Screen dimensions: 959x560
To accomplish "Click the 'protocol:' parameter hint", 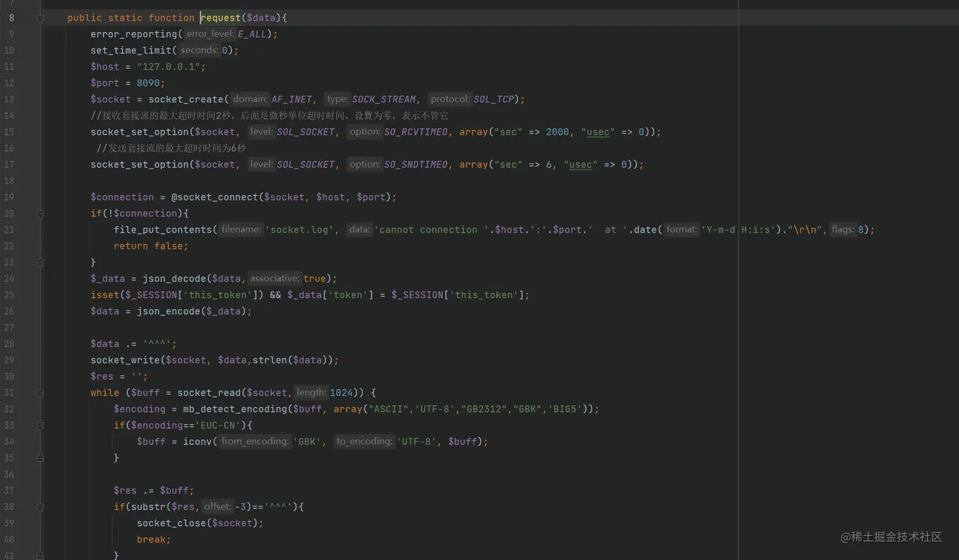I will click(x=450, y=99).
